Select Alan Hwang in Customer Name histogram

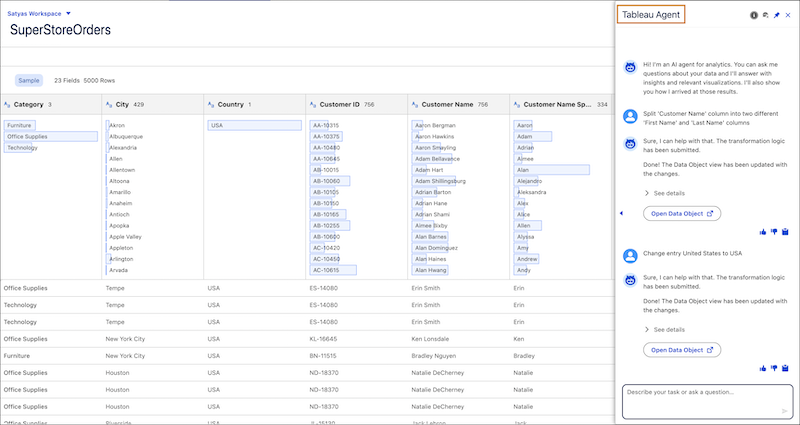click(430, 270)
